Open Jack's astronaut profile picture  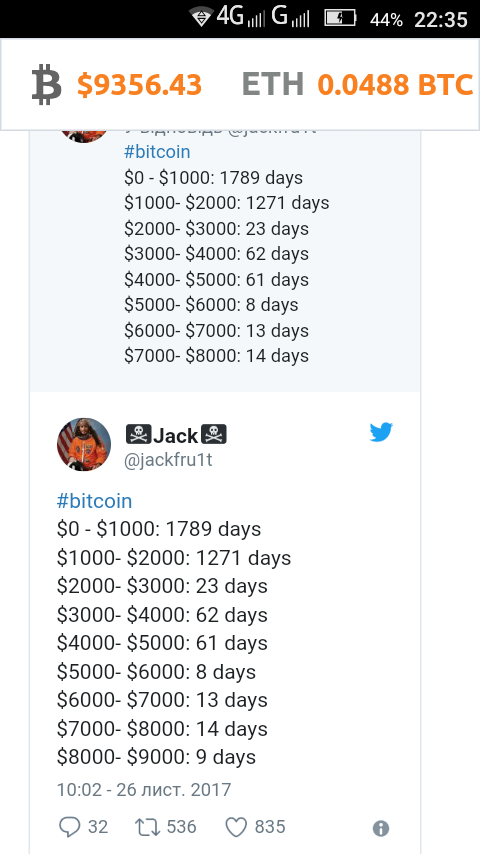(84, 444)
